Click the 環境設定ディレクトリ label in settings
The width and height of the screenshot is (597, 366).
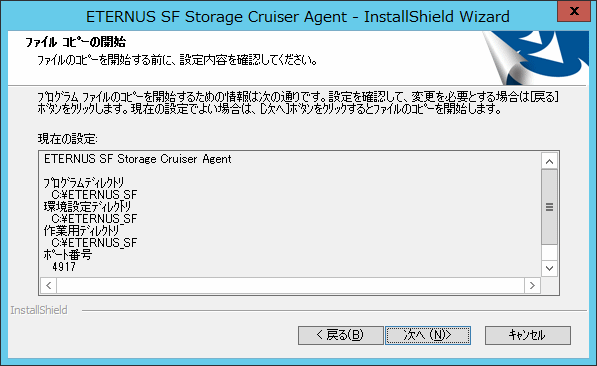(x=87, y=207)
